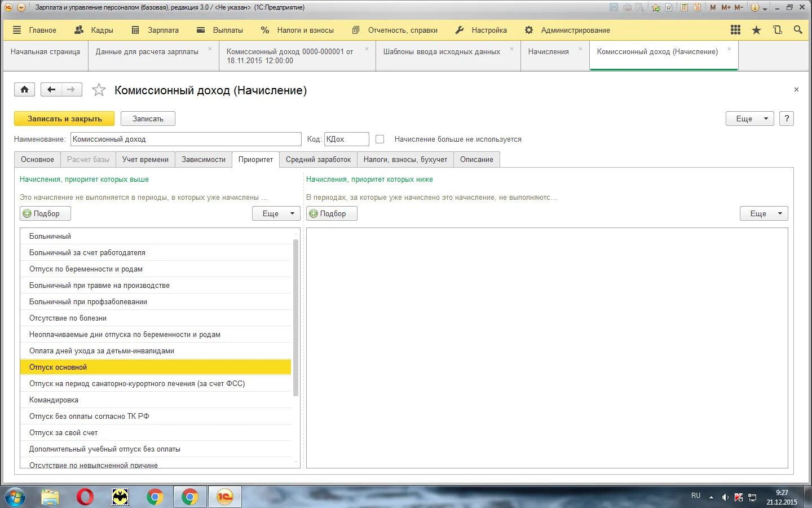The width and height of the screenshot is (812, 508).
Task: Open Opera from the taskbar
Action: (x=85, y=497)
